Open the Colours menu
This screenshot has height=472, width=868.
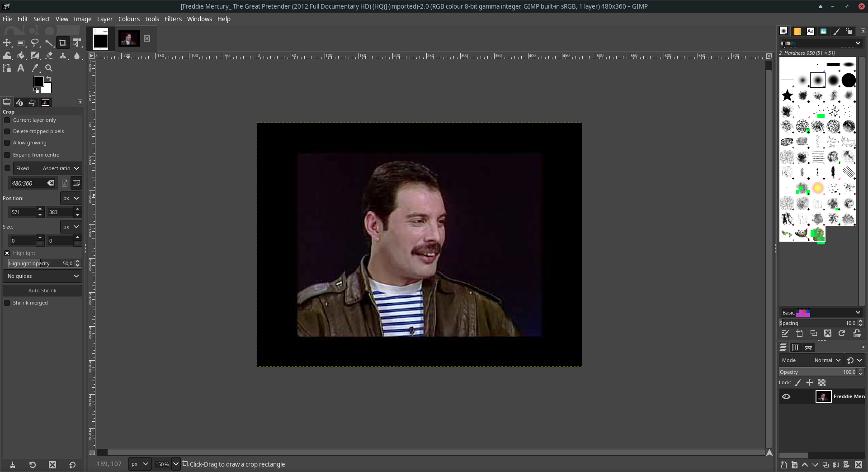click(x=129, y=19)
